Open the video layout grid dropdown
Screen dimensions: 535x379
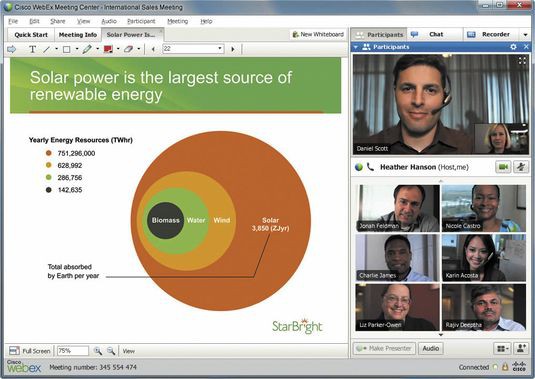(x=503, y=348)
